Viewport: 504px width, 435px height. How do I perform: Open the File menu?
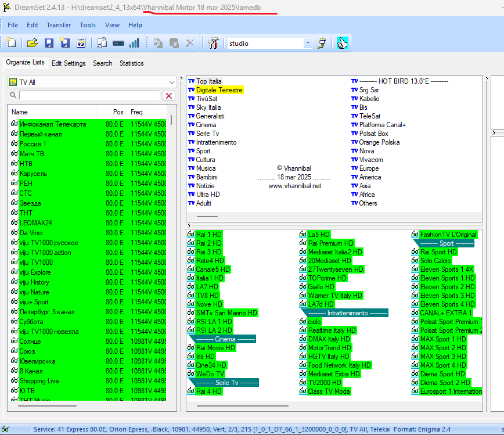pyautogui.click(x=13, y=25)
